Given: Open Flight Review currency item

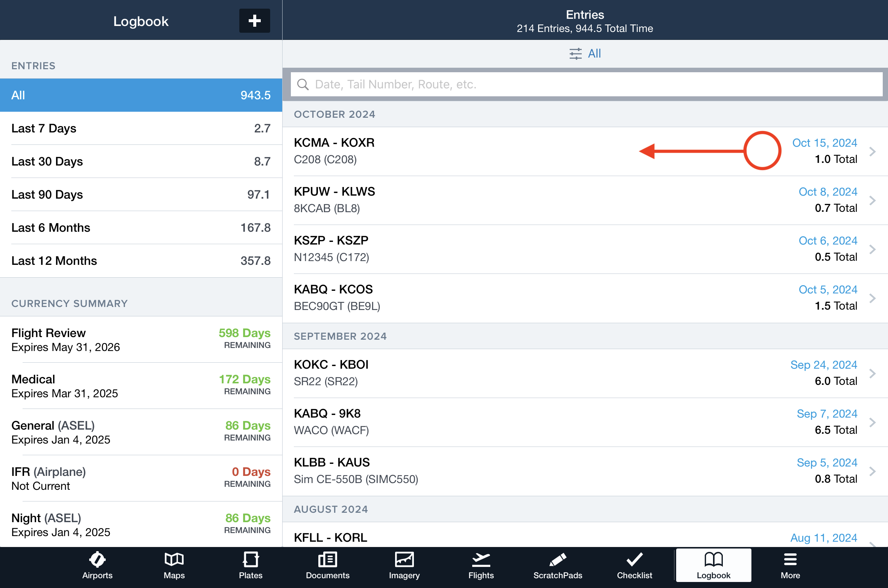Looking at the screenshot, I should [x=141, y=339].
